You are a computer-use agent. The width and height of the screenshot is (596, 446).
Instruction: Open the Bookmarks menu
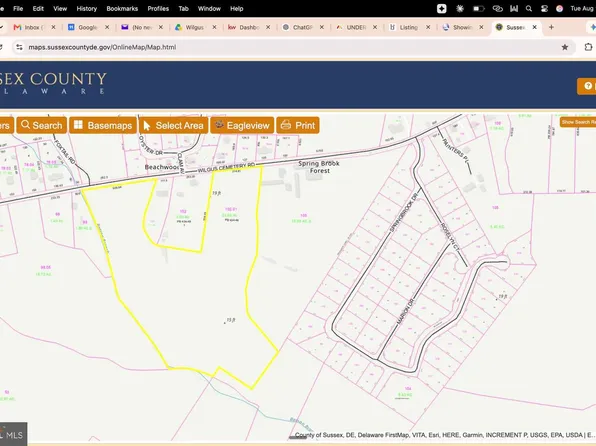click(x=122, y=8)
